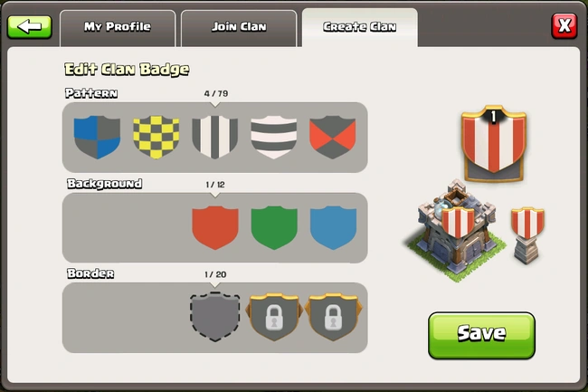This screenshot has height=392, width=588.
Task: Tap the large clan badge preview
Action: (494, 143)
